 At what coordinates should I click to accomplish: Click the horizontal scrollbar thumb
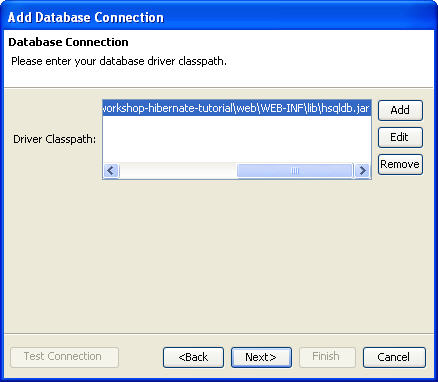click(x=295, y=171)
